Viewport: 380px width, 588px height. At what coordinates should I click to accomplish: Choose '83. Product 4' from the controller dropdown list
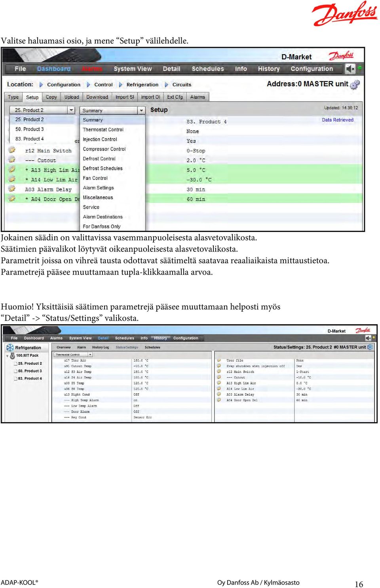tap(30, 139)
